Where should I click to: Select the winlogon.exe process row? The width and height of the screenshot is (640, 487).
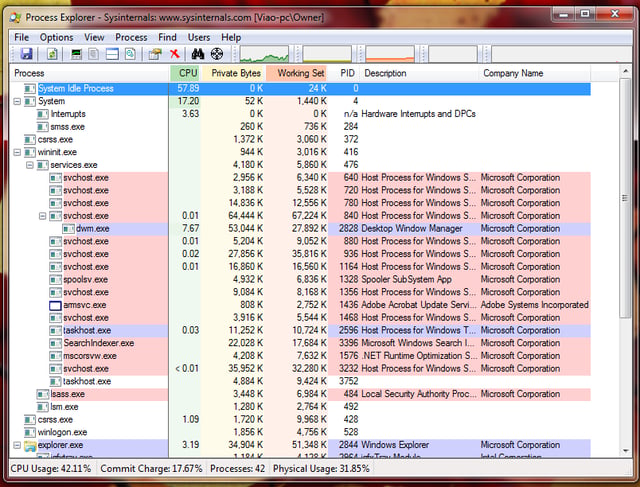[x=300, y=432]
